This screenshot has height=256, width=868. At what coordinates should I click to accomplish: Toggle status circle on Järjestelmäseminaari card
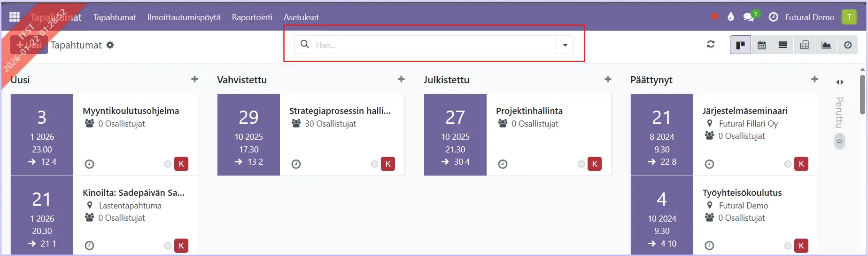pos(788,164)
